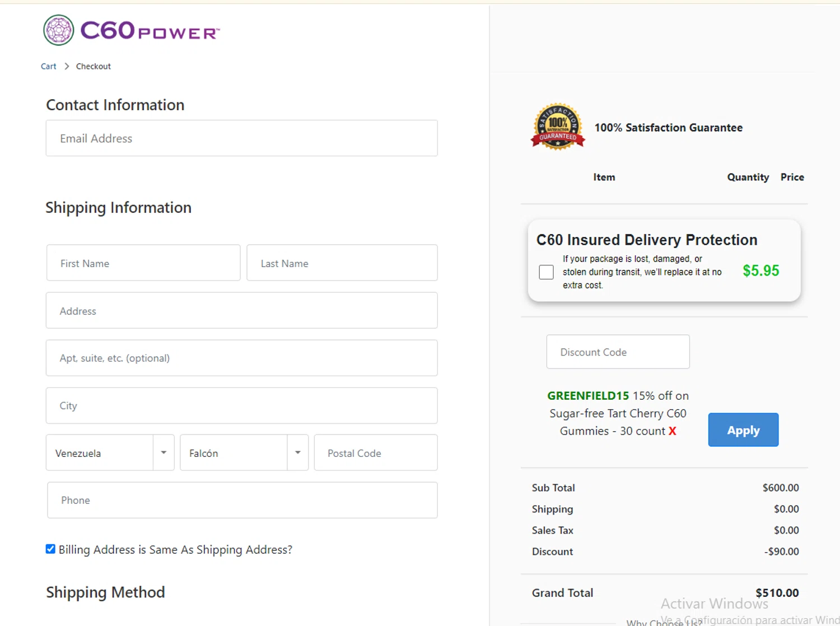Click the GREENFIELD15 code text
The width and height of the screenshot is (840, 626).
coord(588,396)
